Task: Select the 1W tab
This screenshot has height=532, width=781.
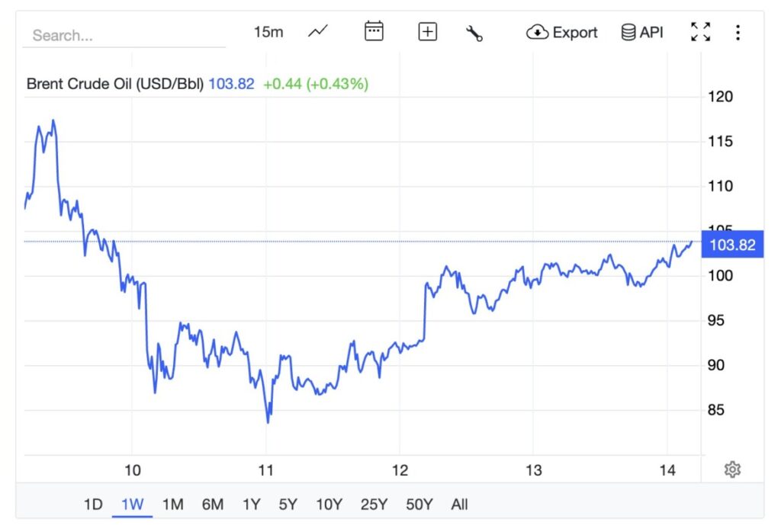Action: (133, 505)
